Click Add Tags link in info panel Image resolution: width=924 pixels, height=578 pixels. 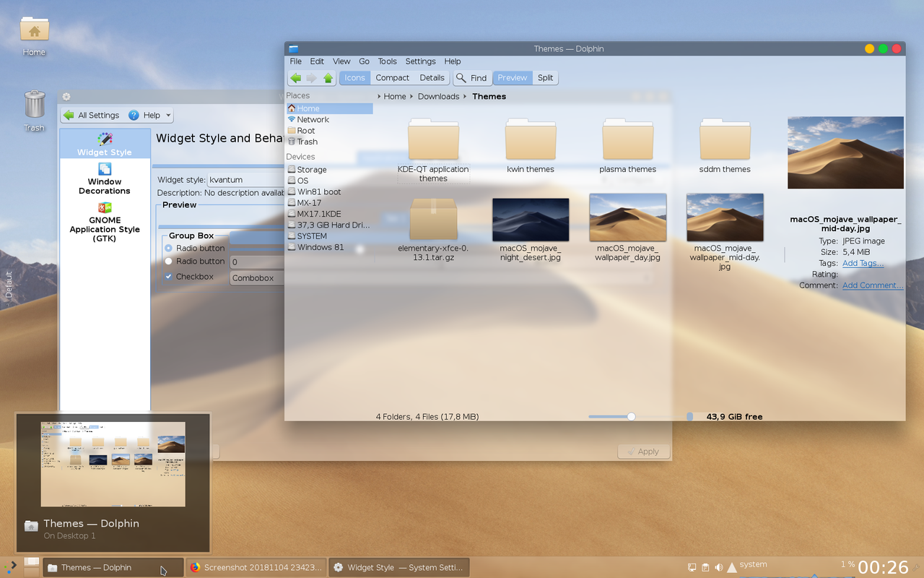(x=863, y=264)
